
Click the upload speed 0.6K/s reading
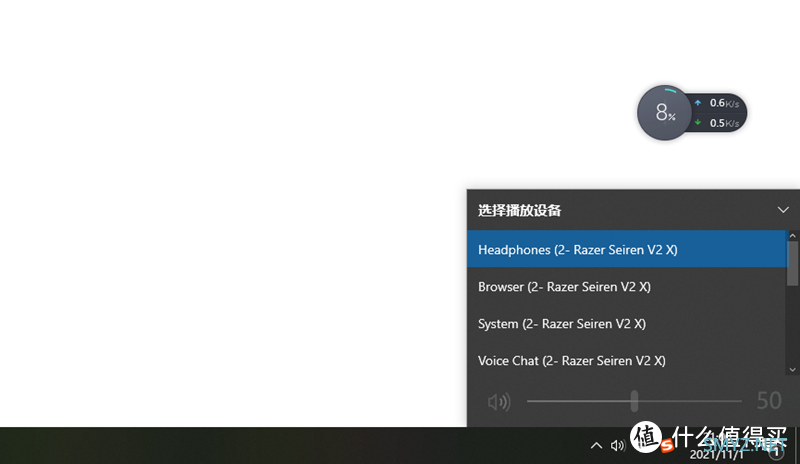[x=724, y=103]
